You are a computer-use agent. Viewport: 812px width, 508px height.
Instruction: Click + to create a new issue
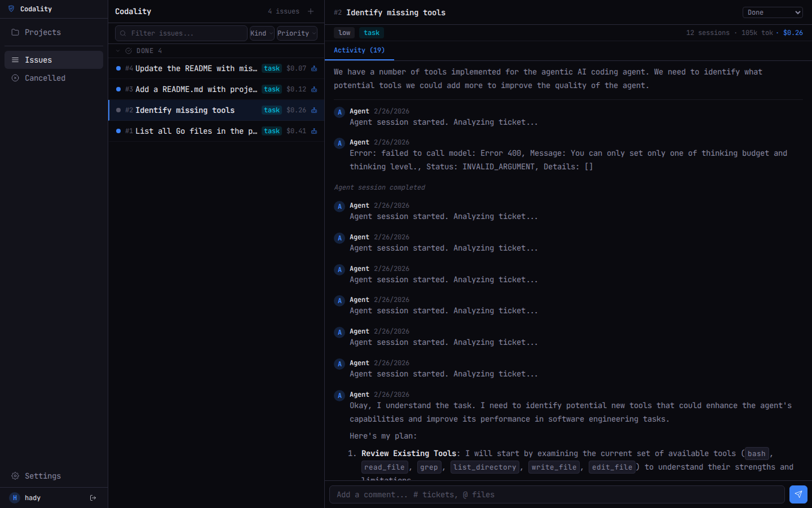click(311, 11)
